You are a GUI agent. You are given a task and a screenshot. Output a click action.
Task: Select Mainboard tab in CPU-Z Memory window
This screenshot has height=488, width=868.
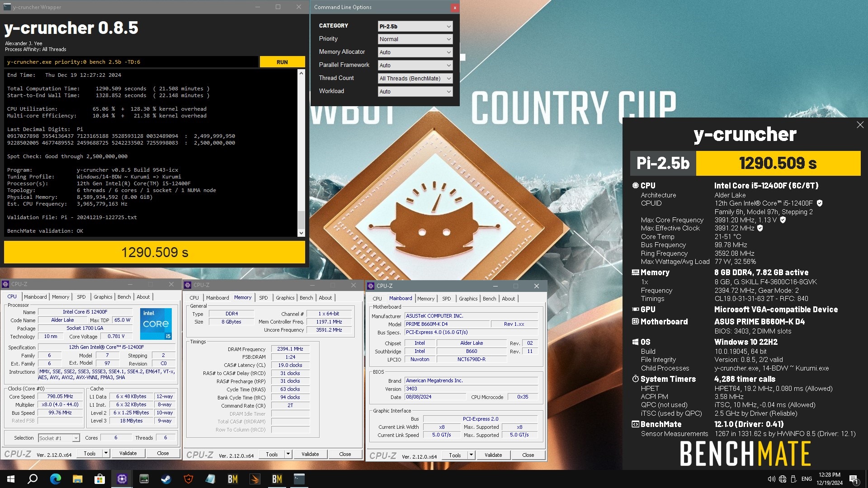coord(217,298)
